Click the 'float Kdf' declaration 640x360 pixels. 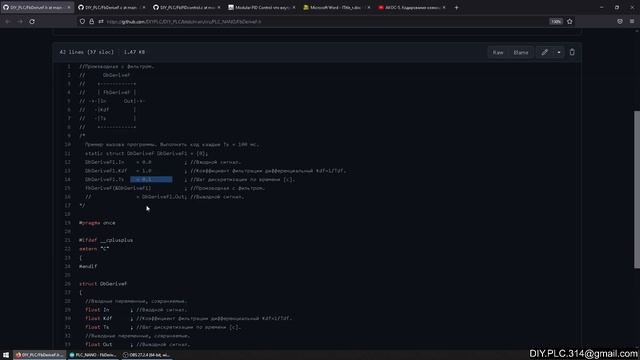click(x=98, y=318)
